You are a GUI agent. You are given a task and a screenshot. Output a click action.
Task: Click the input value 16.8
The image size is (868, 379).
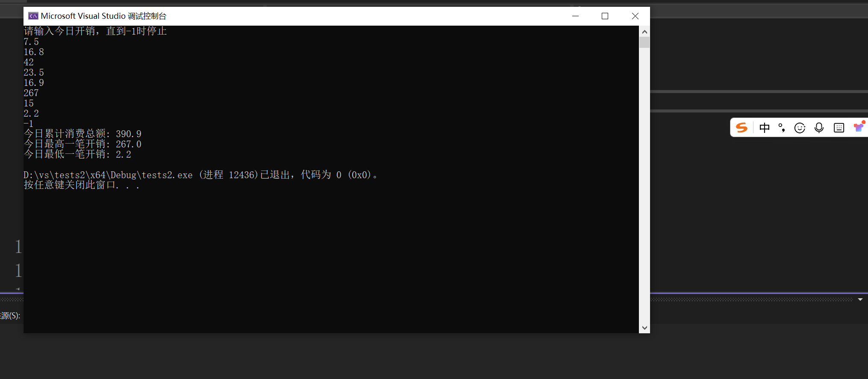(34, 52)
